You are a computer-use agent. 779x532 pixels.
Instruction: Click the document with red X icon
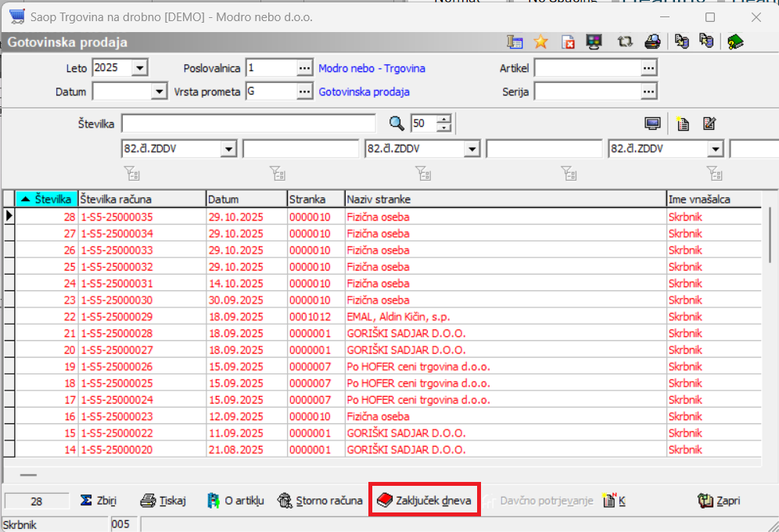tap(568, 42)
